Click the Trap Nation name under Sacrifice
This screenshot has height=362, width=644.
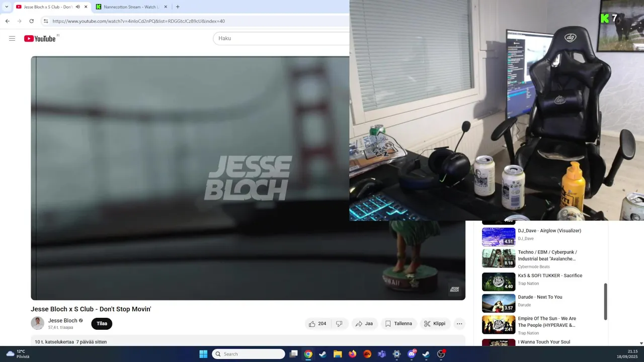tap(528, 284)
